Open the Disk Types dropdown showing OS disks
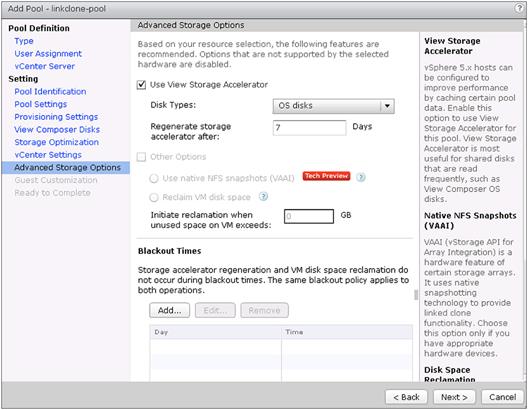This screenshot has height=410, width=528. click(333, 106)
